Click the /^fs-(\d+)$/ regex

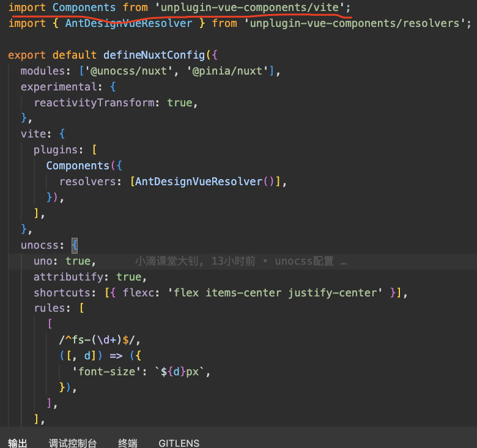pos(97,340)
